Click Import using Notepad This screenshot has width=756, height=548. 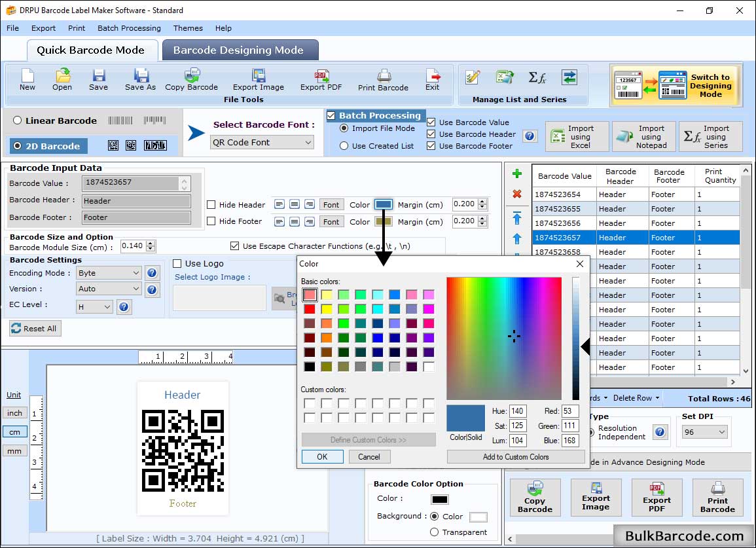pyautogui.click(x=643, y=137)
